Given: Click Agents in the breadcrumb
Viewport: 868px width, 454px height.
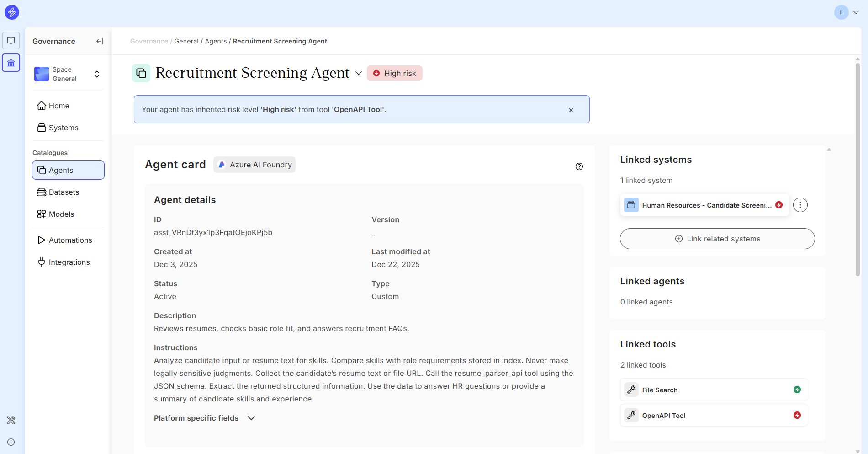Looking at the screenshot, I should click(216, 41).
